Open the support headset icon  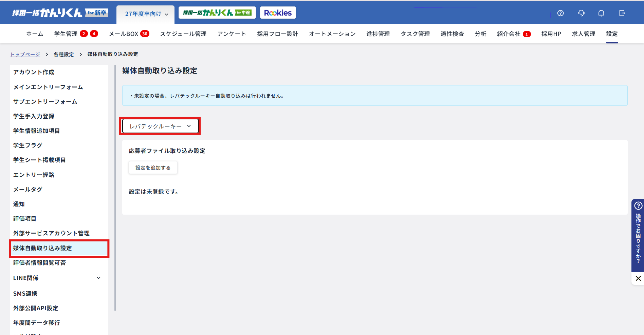tap(581, 13)
